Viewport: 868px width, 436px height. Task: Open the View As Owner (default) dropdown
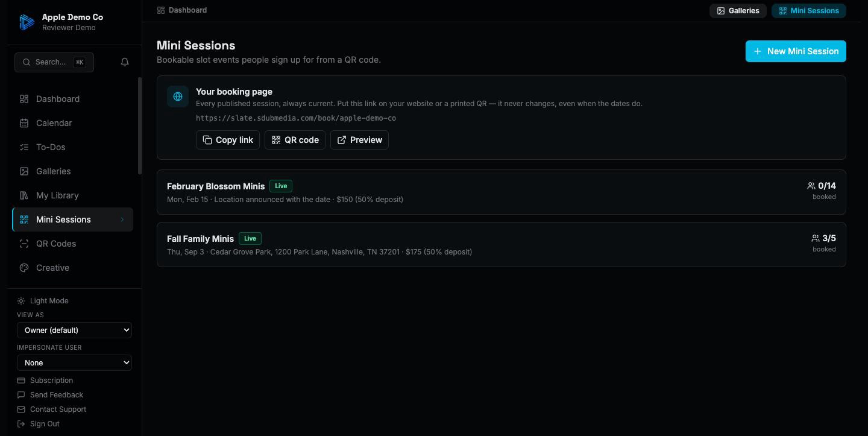point(74,330)
